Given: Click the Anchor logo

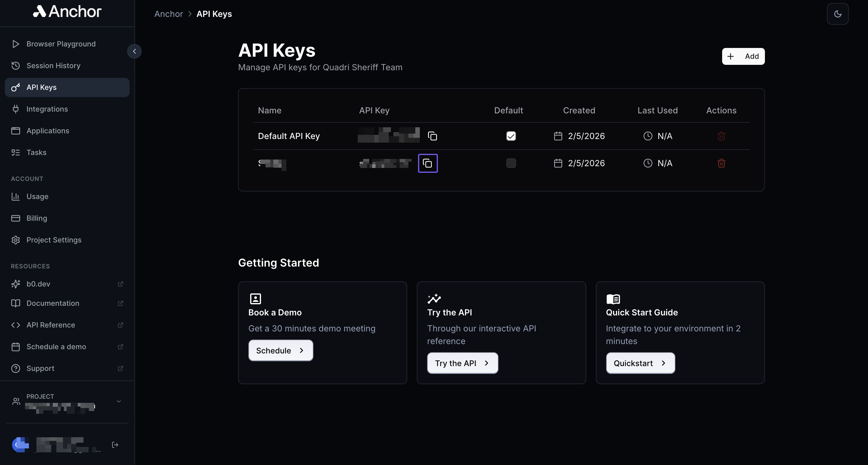Looking at the screenshot, I should (67, 11).
